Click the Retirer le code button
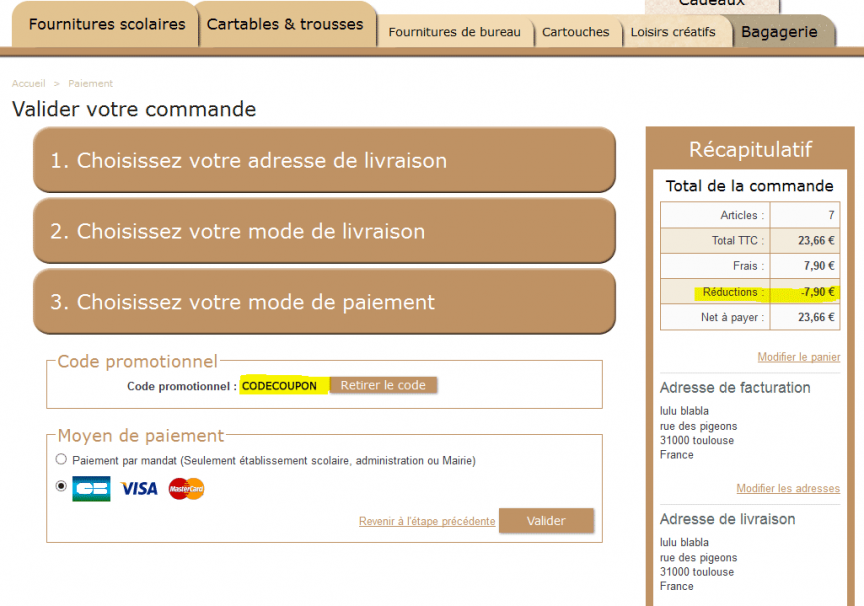864x606 pixels. pos(382,385)
